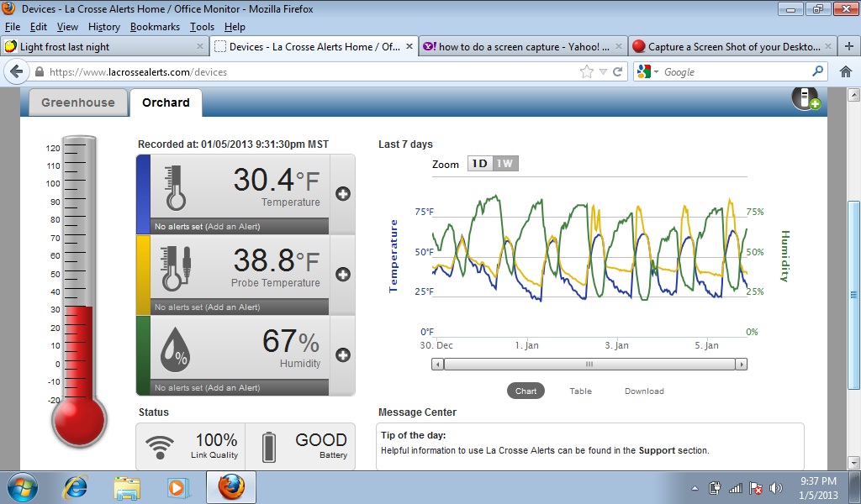Close the Devices La Crosse Alerts tab
The height and width of the screenshot is (504, 861).
click(x=409, y=46)
